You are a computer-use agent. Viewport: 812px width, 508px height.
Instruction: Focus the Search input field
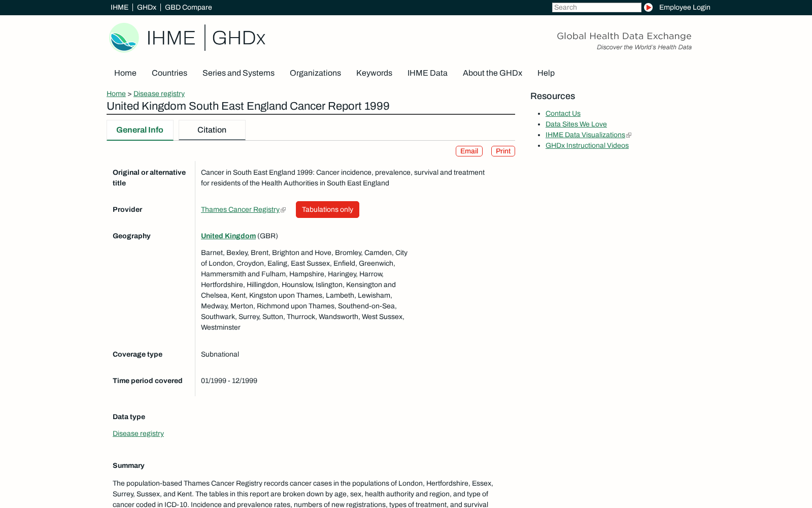pos(596,7)
